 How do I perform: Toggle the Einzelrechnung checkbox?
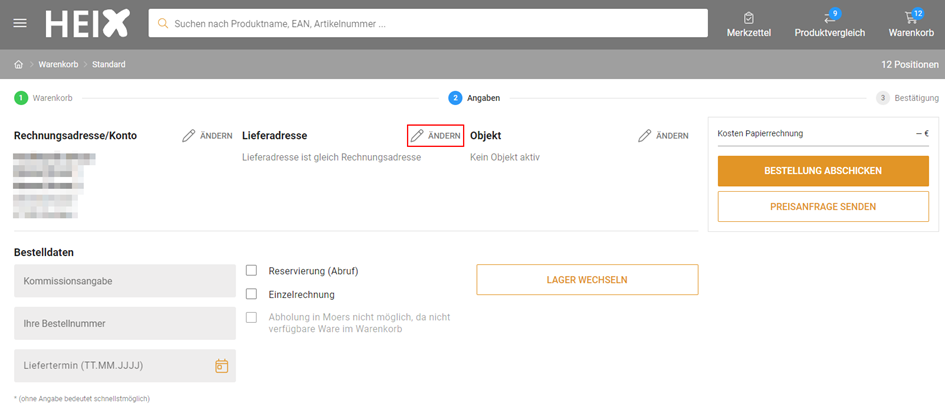pos(252,294)
